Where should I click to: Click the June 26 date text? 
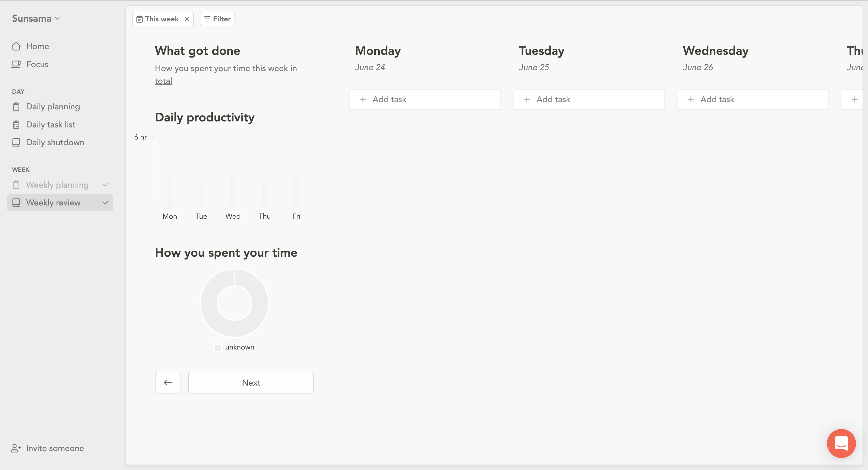(x=698, y=67)
